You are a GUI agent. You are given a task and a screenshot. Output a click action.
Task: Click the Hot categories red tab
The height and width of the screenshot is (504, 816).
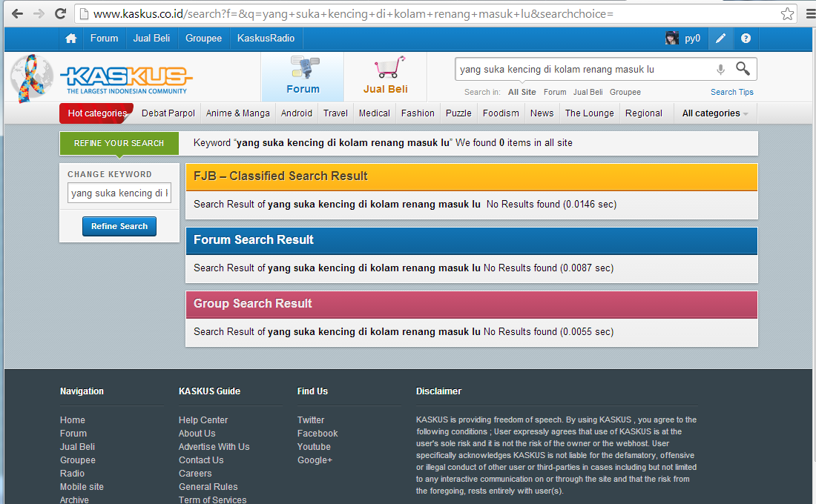point(96,113)
